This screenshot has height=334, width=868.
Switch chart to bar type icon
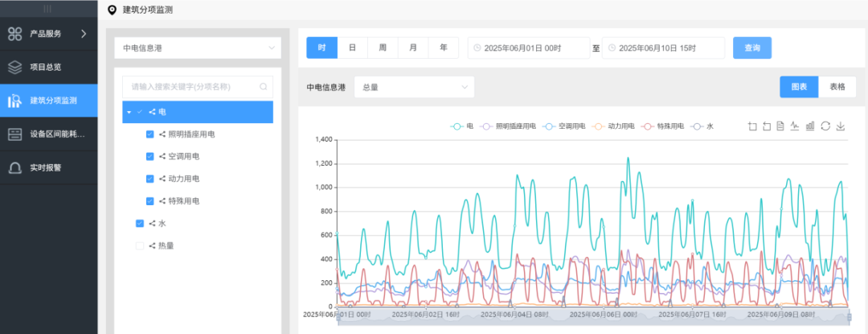pos(810,126)
